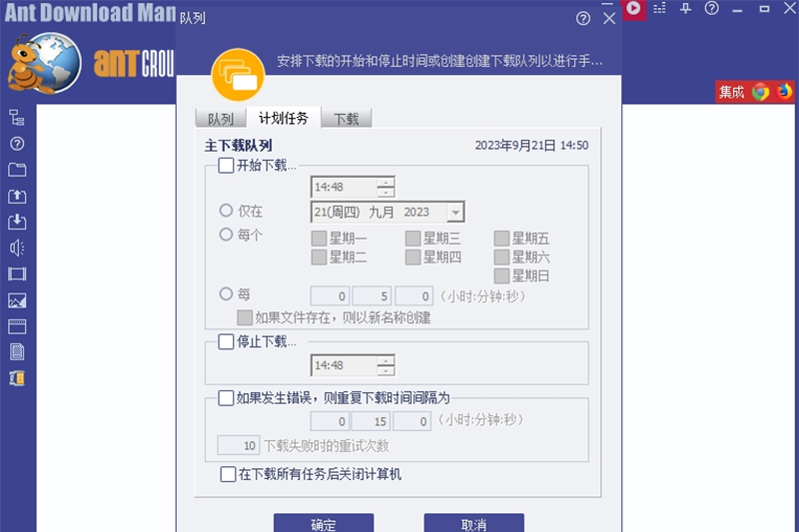Click the red play button in title bar
The width and height of the screenshot is (799, 532).
pos(633,9)
